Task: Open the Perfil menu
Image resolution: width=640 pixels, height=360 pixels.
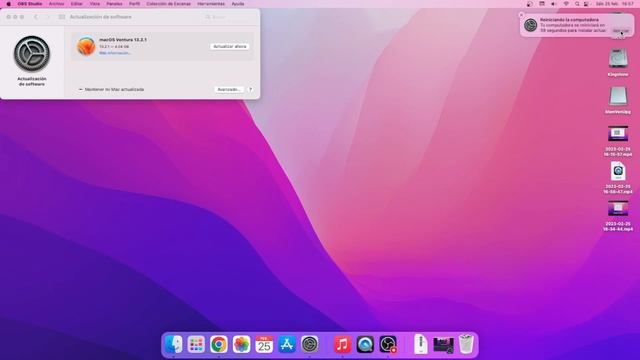Action: click(134, 4)
